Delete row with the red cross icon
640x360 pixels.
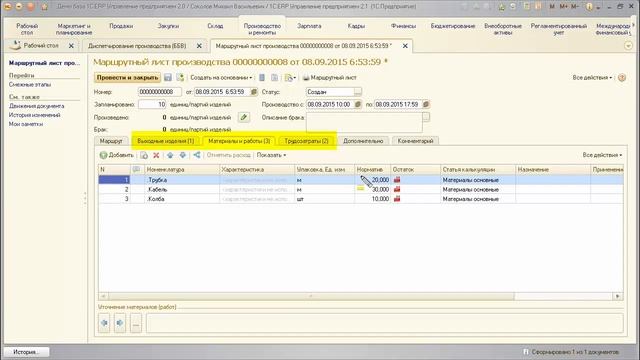[156, 155]
